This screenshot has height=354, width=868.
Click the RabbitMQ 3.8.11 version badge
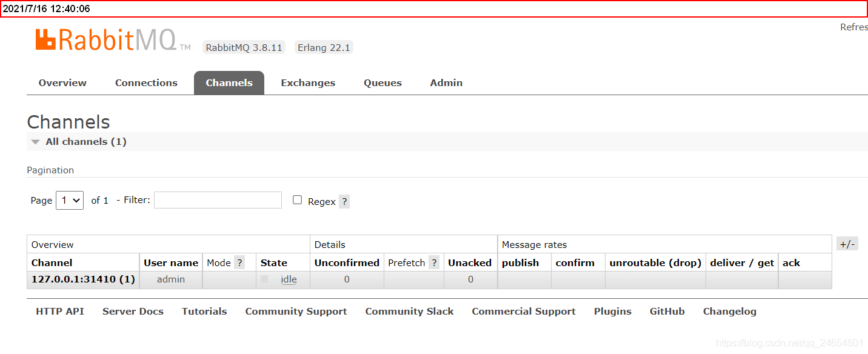tap(244, 47)
